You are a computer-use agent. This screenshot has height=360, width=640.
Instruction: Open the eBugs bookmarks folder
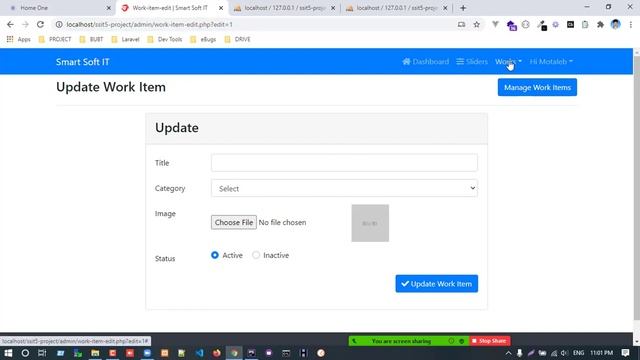(x=203, y=39)
